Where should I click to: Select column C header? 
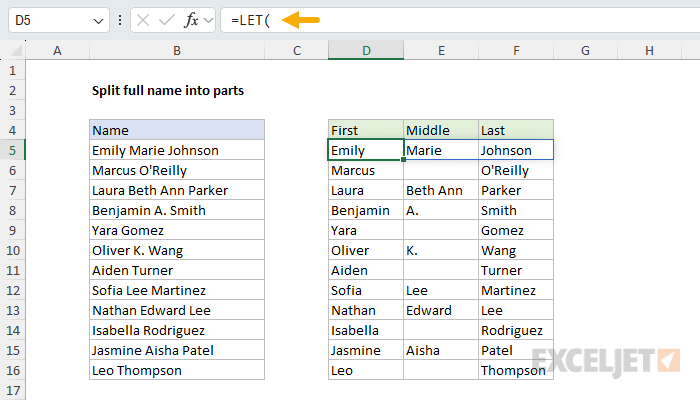click(296, 50)
